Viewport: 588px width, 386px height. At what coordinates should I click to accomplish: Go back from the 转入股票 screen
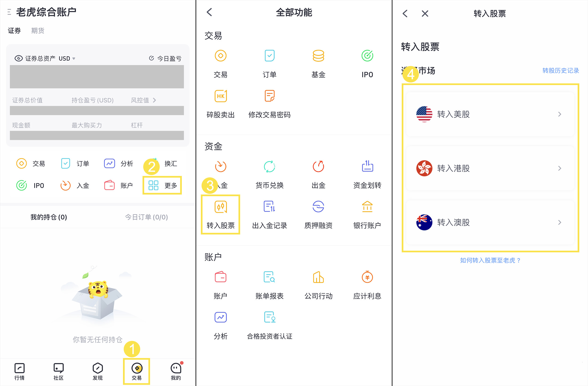(405, 13)
